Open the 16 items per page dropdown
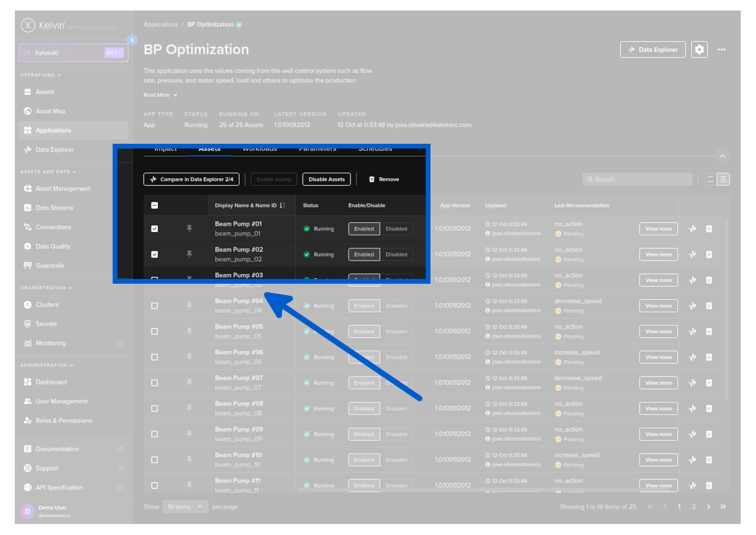Viewport: 756px width, 535px height. pos(185,507)
